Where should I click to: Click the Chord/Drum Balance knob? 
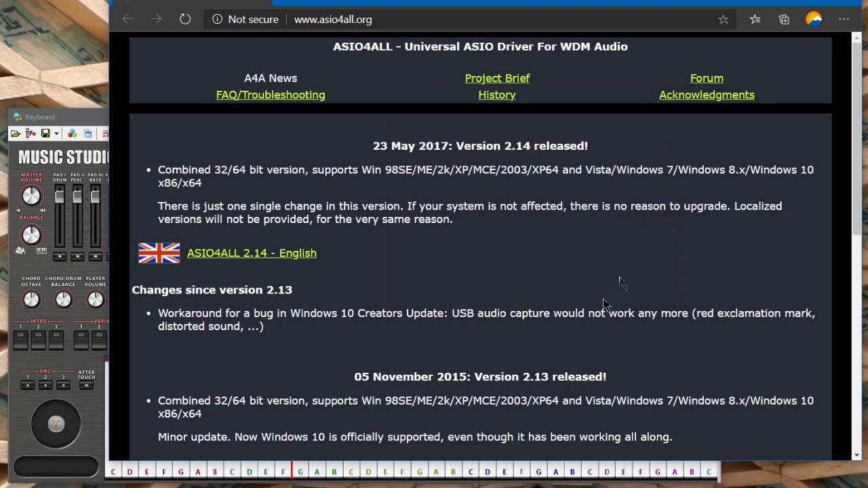tap(63, 300)
